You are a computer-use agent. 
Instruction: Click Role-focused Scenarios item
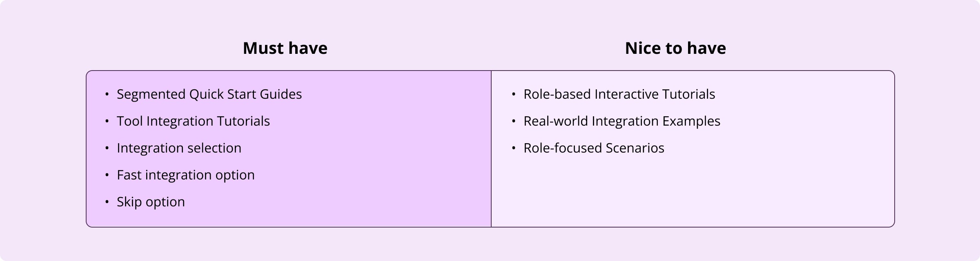click(x=594, y=148)
